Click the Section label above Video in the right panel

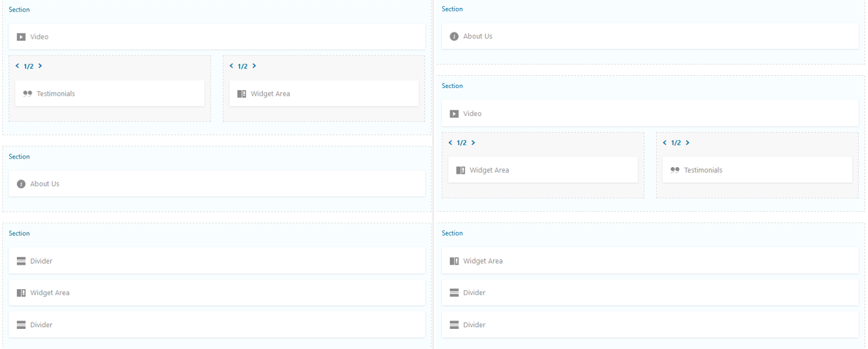[x=452, y=86]
